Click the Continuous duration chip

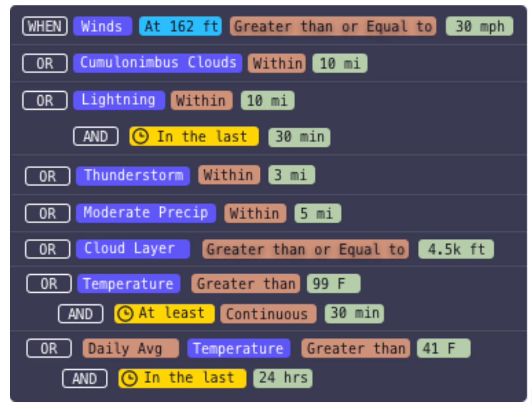[268, 314]
